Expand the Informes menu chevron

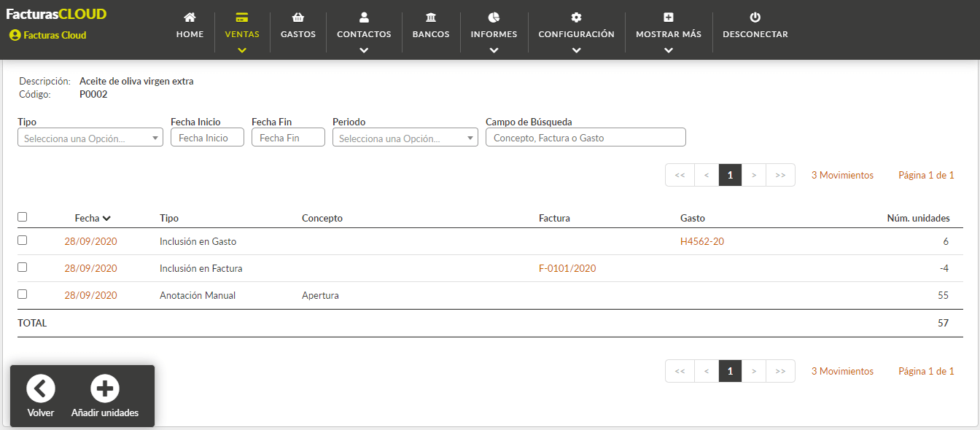494,50
